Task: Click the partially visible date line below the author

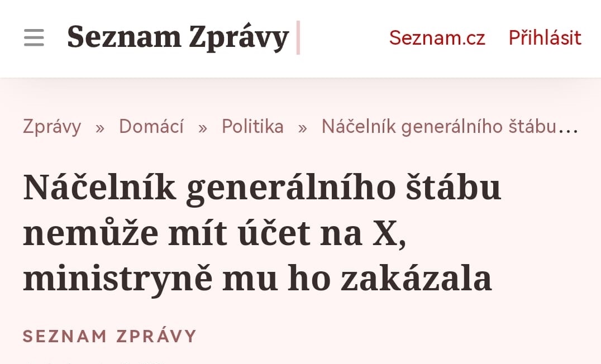Action: point(94,362)
